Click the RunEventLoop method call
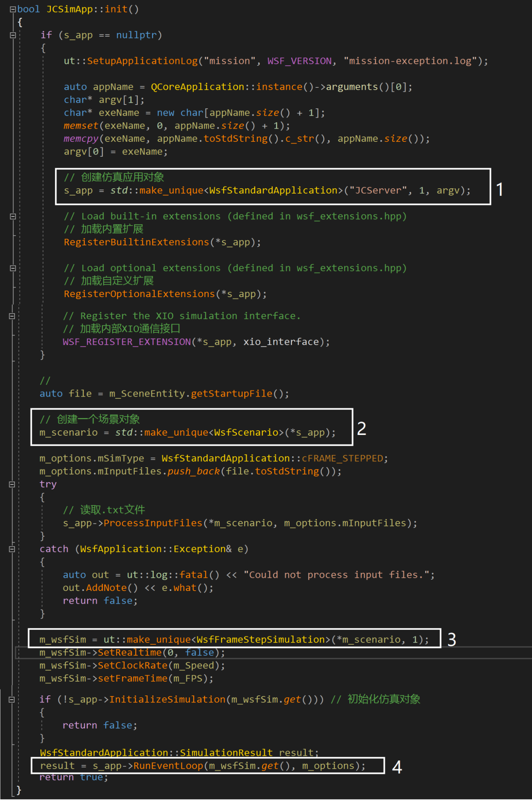 click(168, 766)
